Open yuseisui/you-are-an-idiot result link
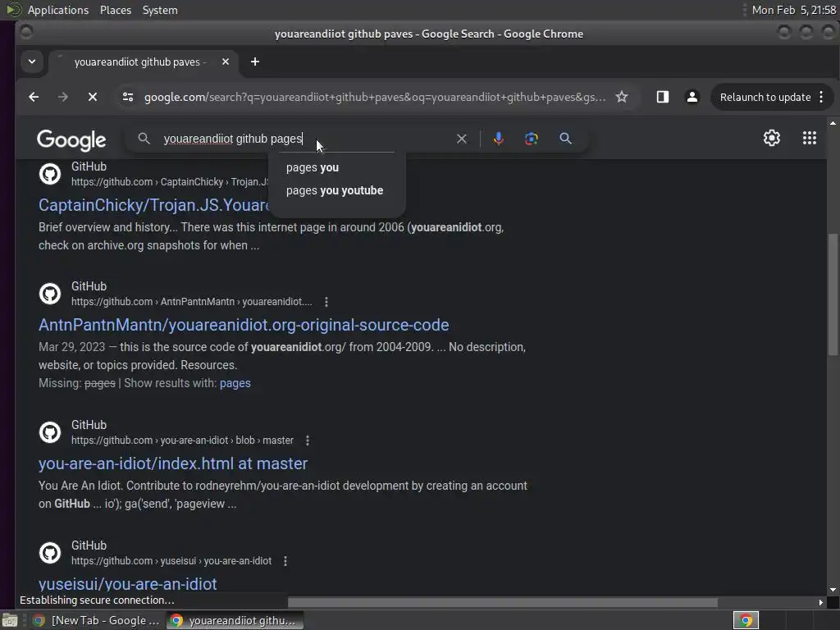 (127, 583)
